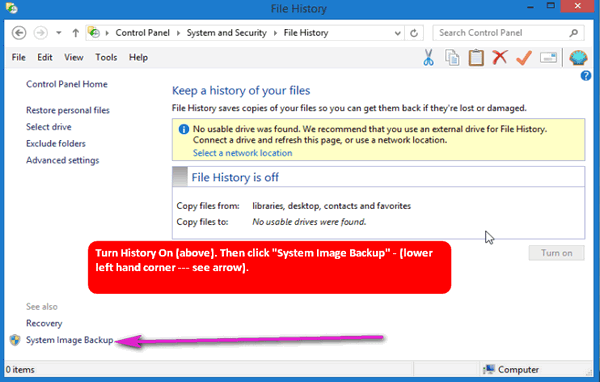Click the File History title bar icon

pos(11,8)
